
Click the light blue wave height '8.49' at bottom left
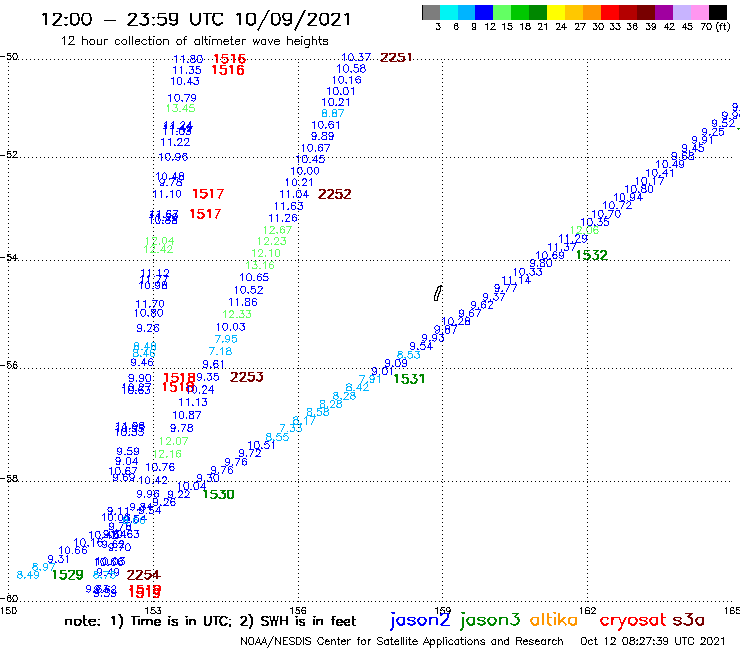(x=28, y=575)
